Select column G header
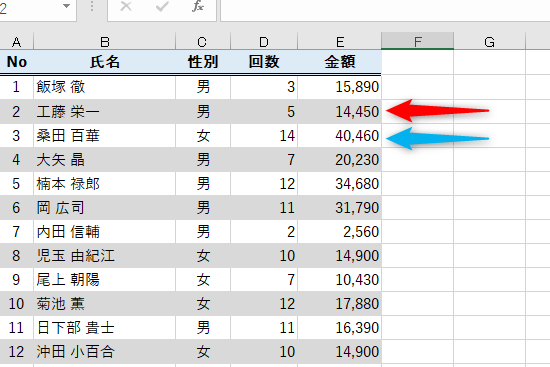 click(490, 41)
